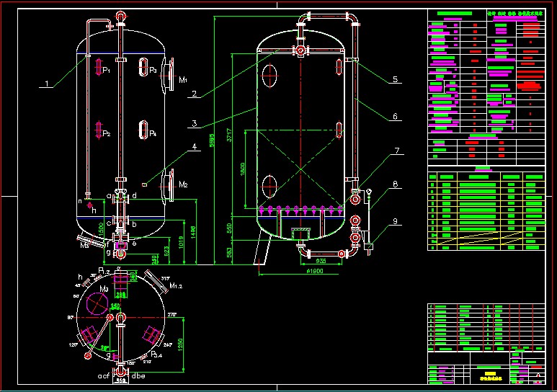Click the top center valve on right vessel
The width and height of the screenshot is (557, 392).
[x=300, y=50]
